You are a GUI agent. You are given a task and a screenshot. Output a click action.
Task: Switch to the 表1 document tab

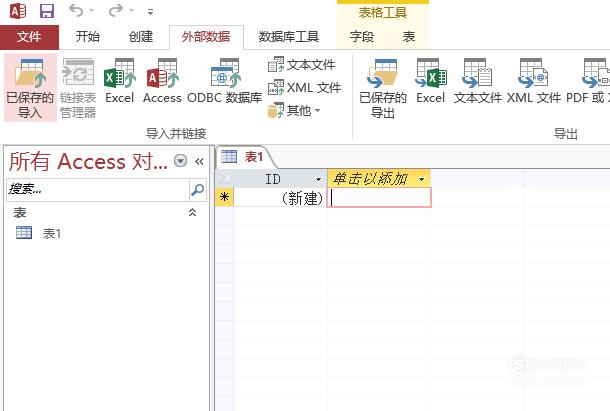[x=243, y=156]
